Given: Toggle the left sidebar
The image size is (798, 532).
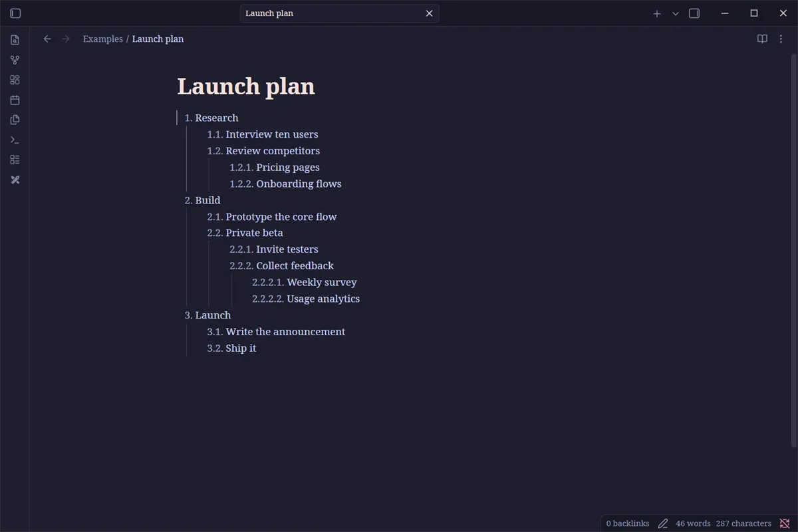Looking at the screenshot, I should tap(15, 13).
